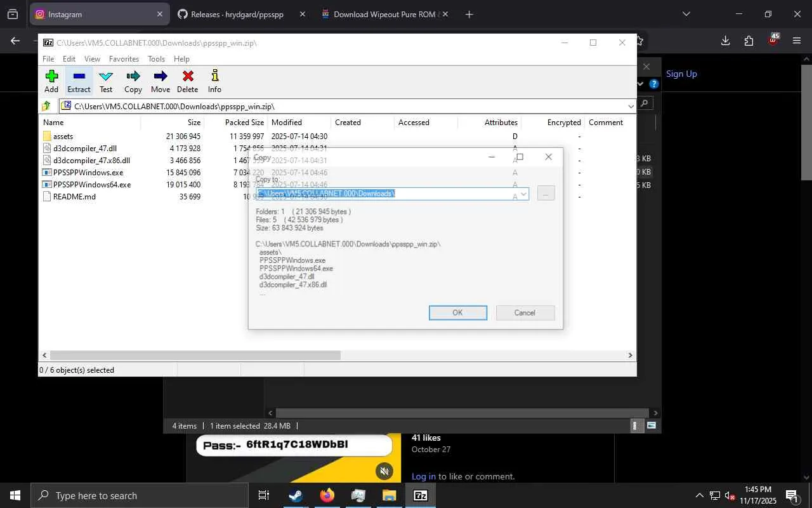Open the Firefox extensions menu
This screenshot has width=812, height=508.
coord(749,41)
